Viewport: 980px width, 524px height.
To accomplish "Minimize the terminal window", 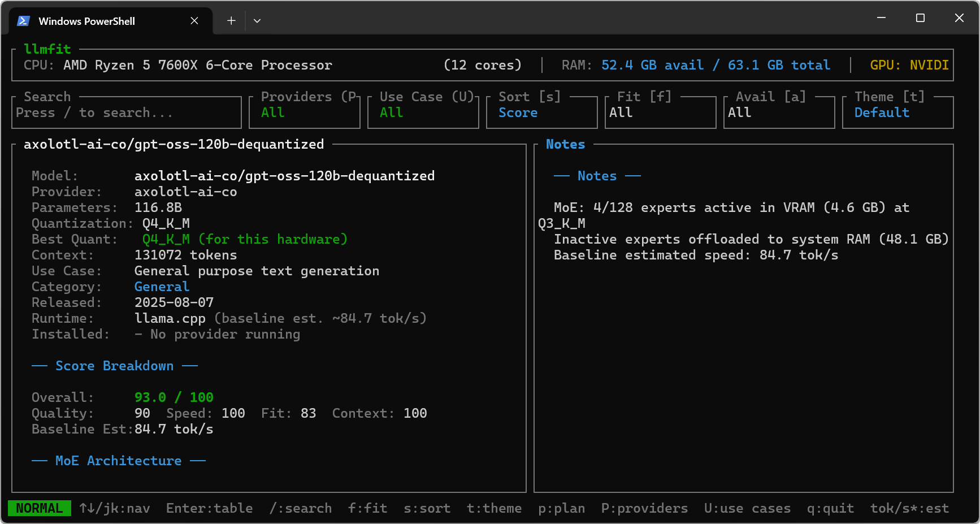I will tap(881, 18).
